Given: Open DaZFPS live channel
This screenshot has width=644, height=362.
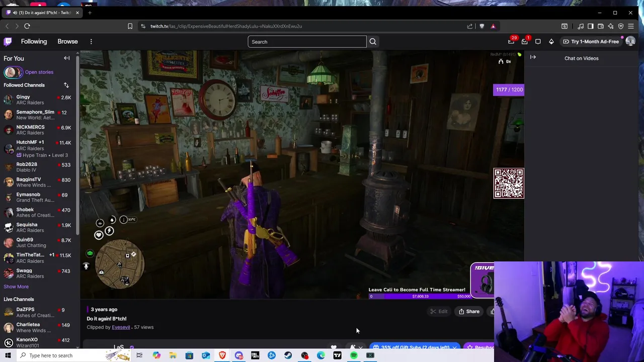Looking at the screenshot, I should coord(39,312).
